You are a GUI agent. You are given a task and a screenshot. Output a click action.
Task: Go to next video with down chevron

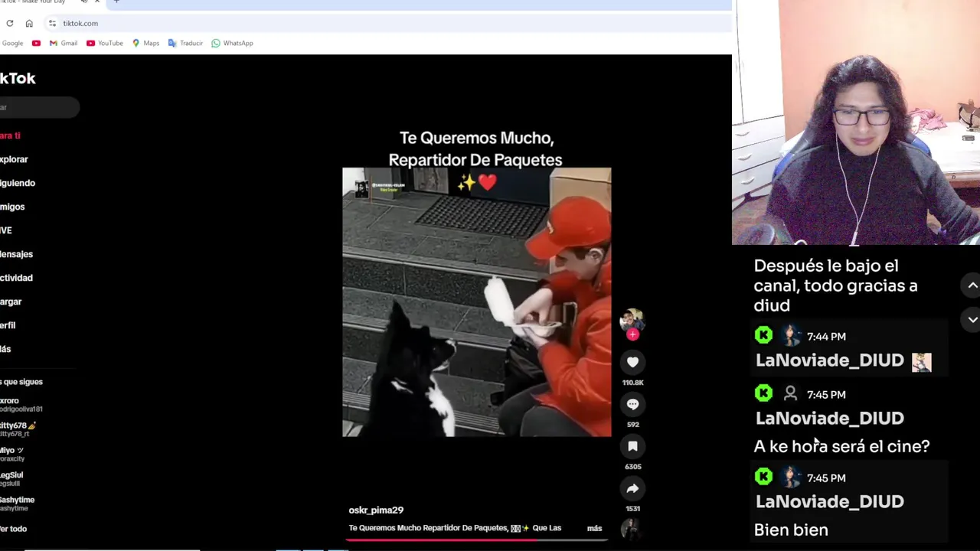(x=972, y=320)
